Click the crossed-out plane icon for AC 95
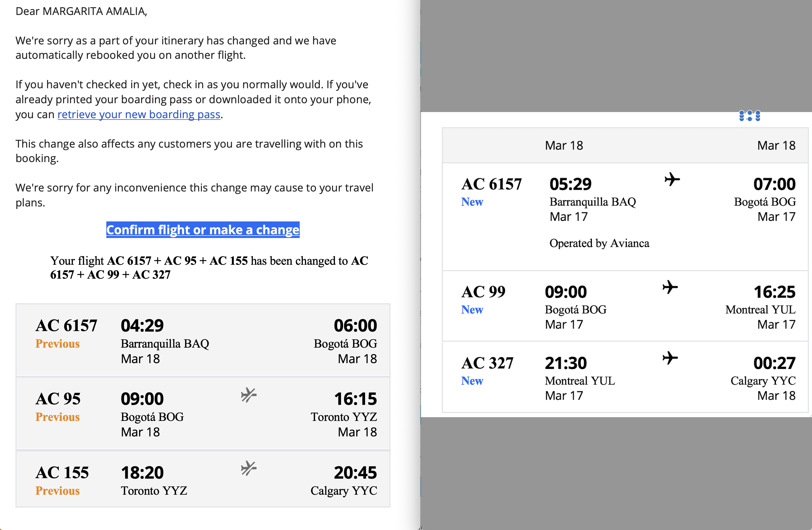The height and width of the screenshot is (530, 812). (249, 395)
